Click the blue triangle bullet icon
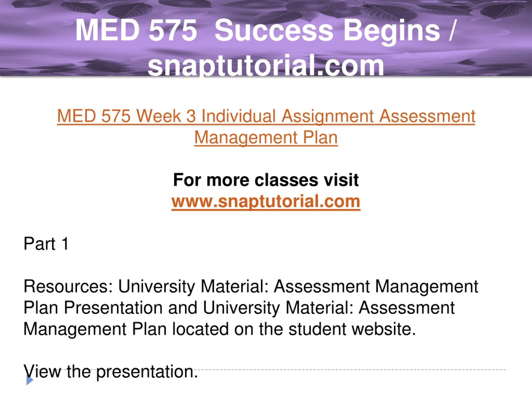This screenshot has height=399, width=532. [30, 380]
